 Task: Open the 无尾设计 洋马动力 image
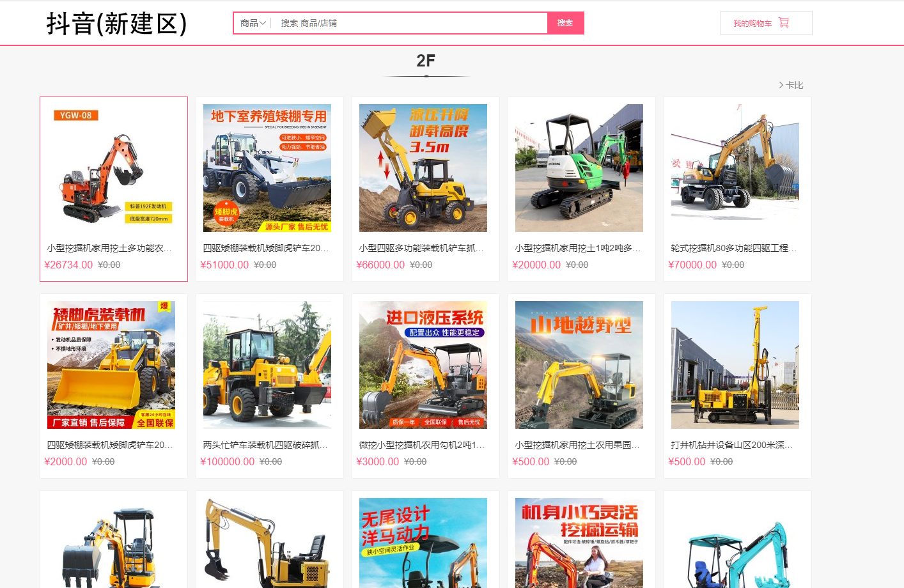[x=423, y=543]
